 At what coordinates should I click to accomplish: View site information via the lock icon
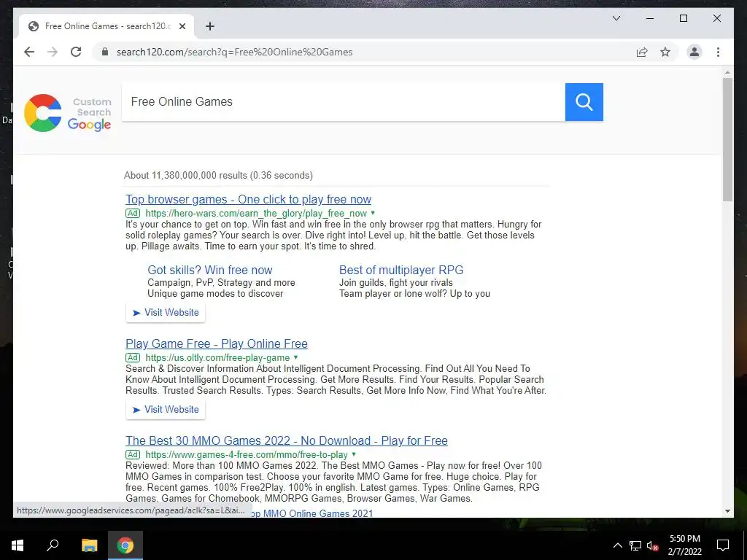point(105,52)
